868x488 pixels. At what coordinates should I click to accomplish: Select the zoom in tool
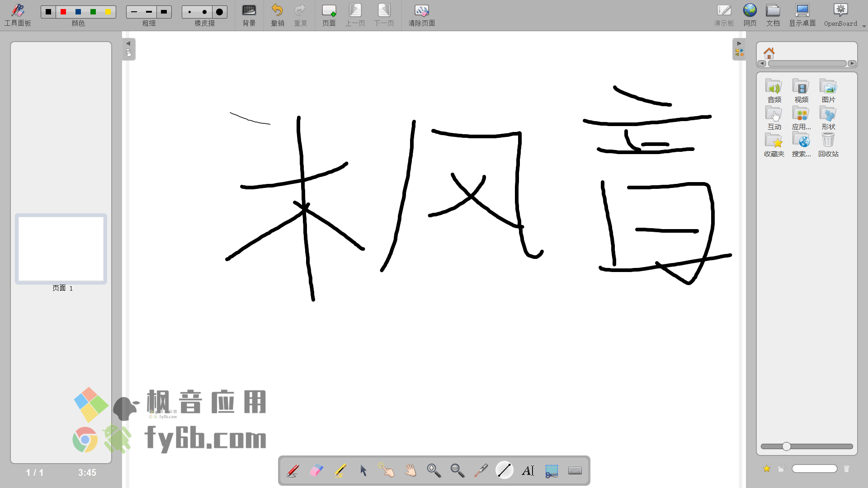point(434,471)
